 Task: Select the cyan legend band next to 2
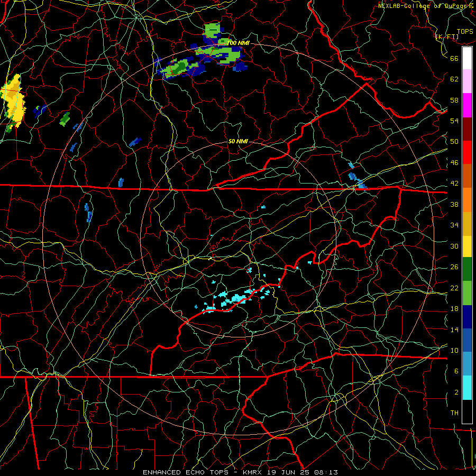pyautogui.click(x=467, y=388)
